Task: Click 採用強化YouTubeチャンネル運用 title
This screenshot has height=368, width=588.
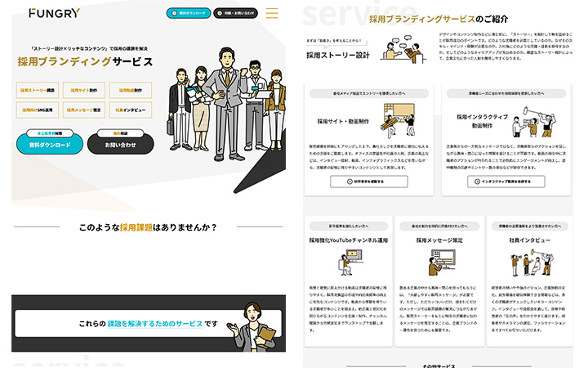Action: tap(349, 240)
